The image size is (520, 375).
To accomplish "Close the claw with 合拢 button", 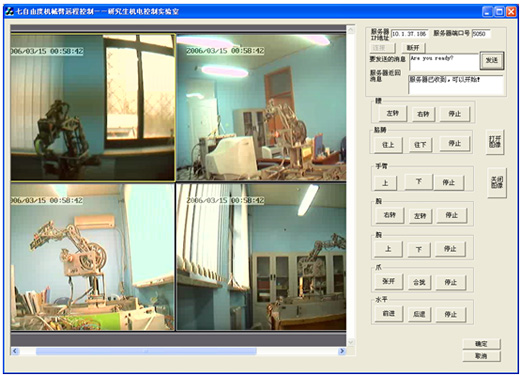I will coord(419,282).
